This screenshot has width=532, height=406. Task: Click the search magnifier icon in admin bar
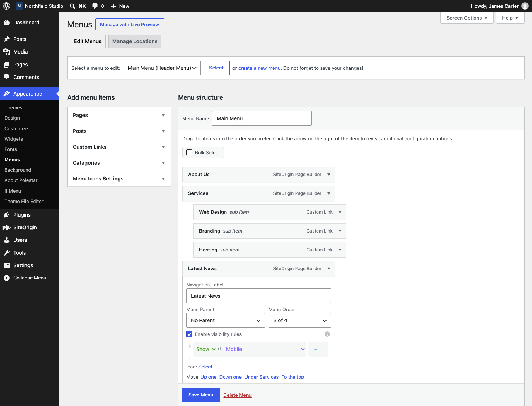(72, 6)
